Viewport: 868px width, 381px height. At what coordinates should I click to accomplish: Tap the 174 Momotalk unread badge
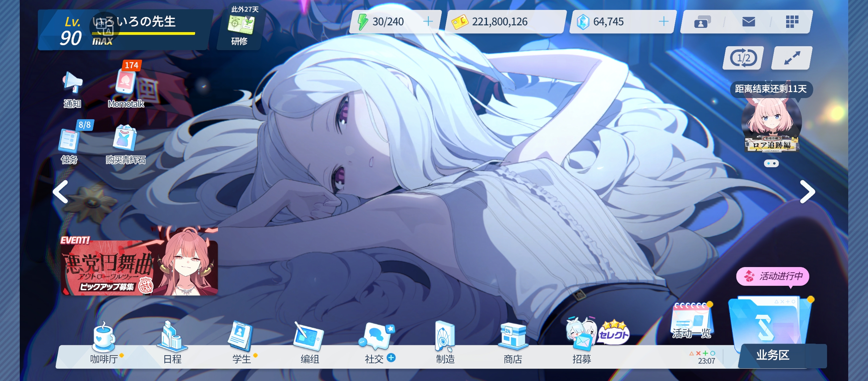point(131,65)
